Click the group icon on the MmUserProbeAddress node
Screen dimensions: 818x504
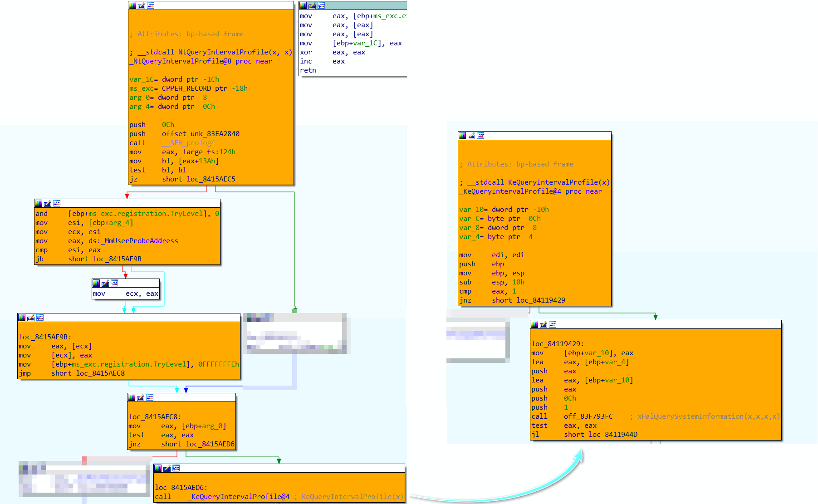(x=57, y=203)
